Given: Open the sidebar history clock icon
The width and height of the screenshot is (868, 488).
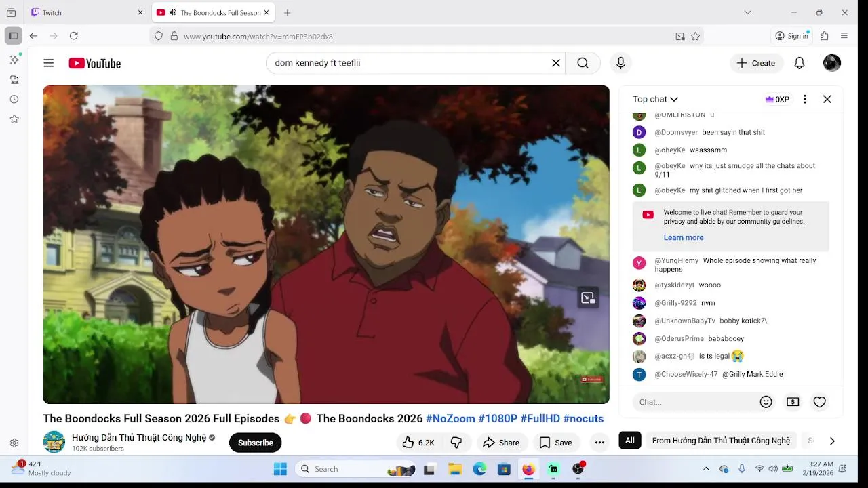Looking at the screenshot, I should [14, 99].
